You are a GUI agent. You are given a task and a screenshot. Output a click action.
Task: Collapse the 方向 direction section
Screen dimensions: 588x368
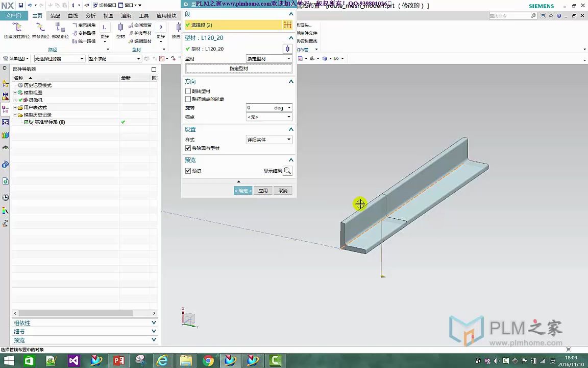coord(290,81)
